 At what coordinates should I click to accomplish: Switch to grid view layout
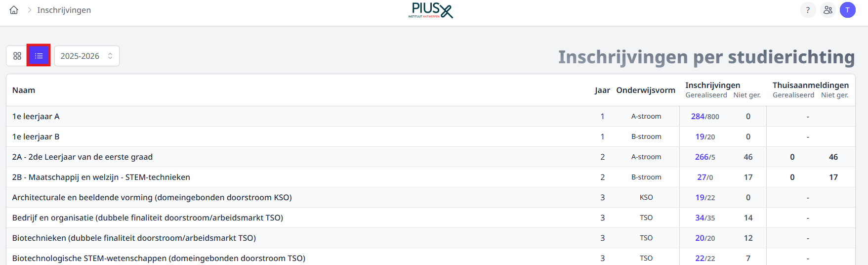[x=17, y=56]
